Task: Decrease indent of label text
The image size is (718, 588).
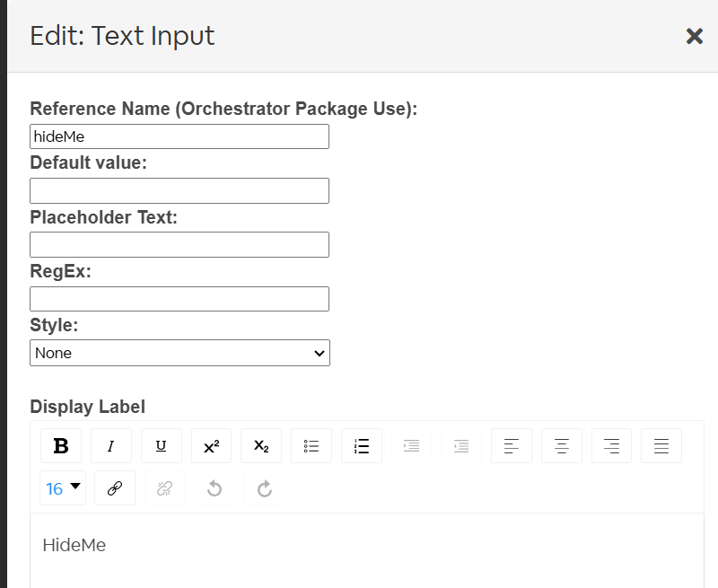Action: [x=461, y=446]
